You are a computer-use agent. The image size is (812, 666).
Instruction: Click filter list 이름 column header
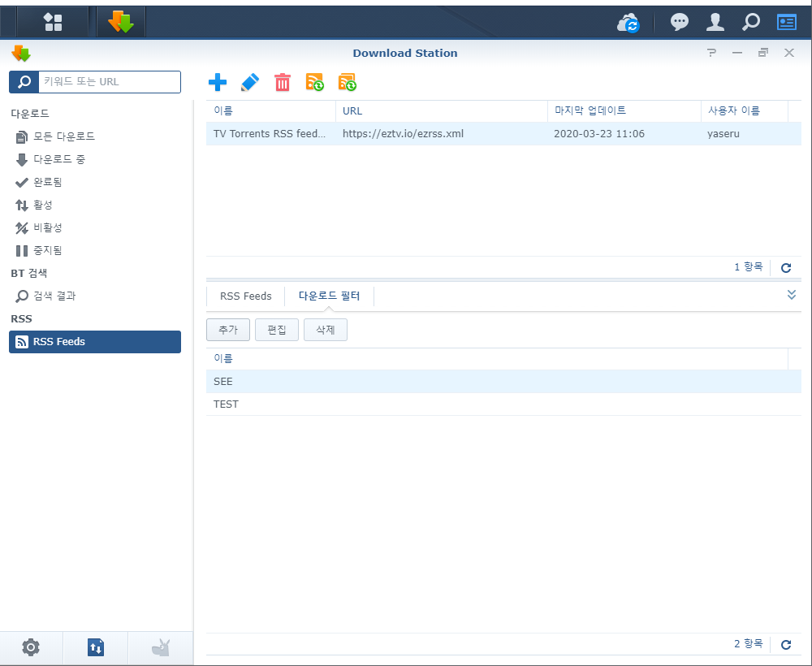497,358
